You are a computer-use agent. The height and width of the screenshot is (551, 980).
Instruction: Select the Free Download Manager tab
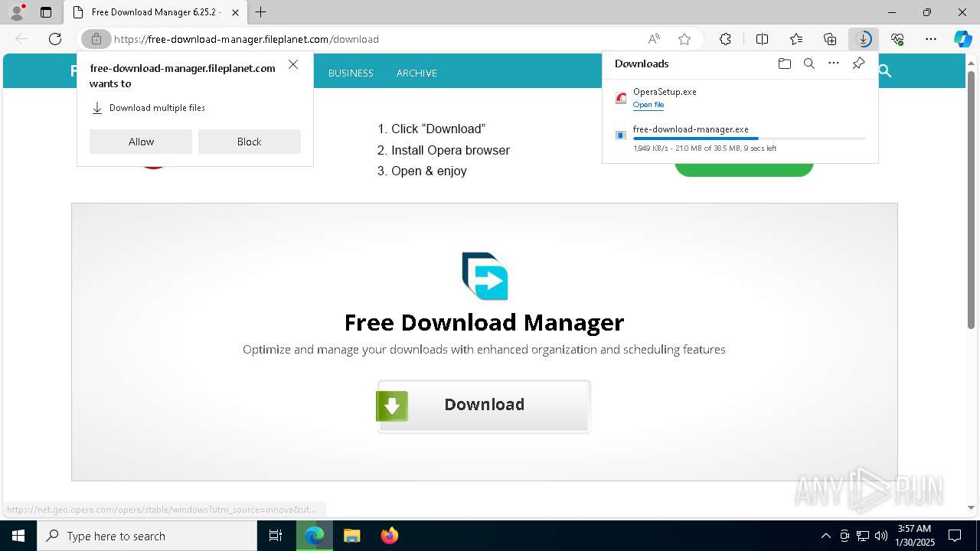point(155,12)
